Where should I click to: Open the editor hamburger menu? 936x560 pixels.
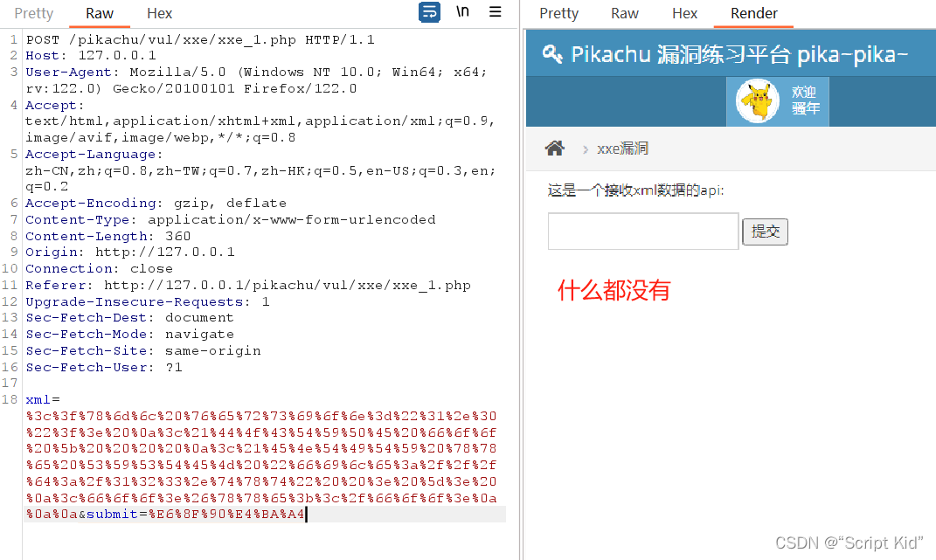click(494, 12)
